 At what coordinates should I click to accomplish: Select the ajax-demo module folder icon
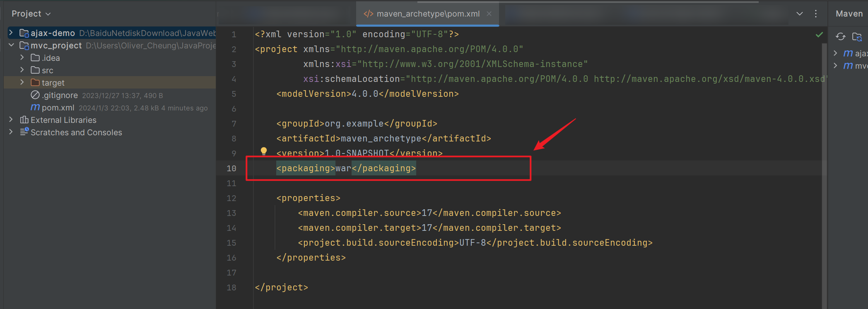[24, 33]
